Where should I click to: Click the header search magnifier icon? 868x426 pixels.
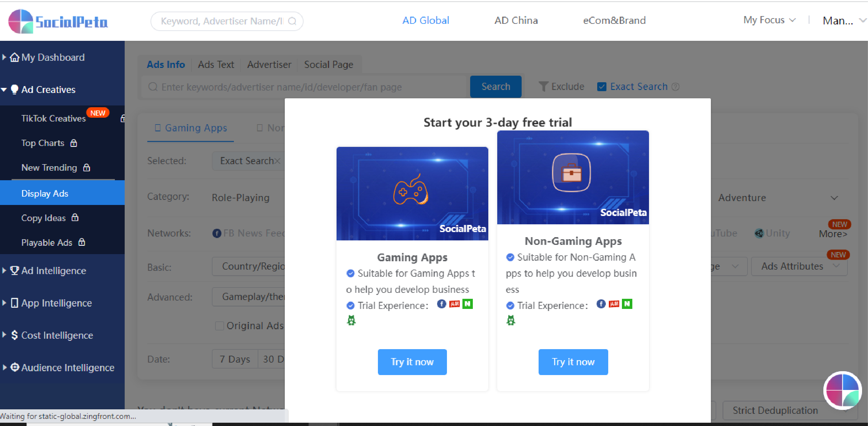tap(292, 21)
